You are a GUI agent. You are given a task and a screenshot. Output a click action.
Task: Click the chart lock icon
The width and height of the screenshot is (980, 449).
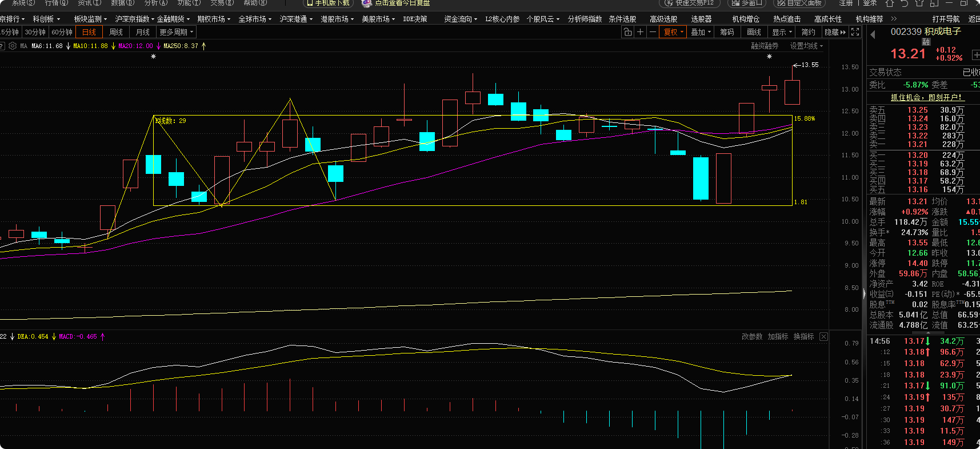[x=627, y=32]
